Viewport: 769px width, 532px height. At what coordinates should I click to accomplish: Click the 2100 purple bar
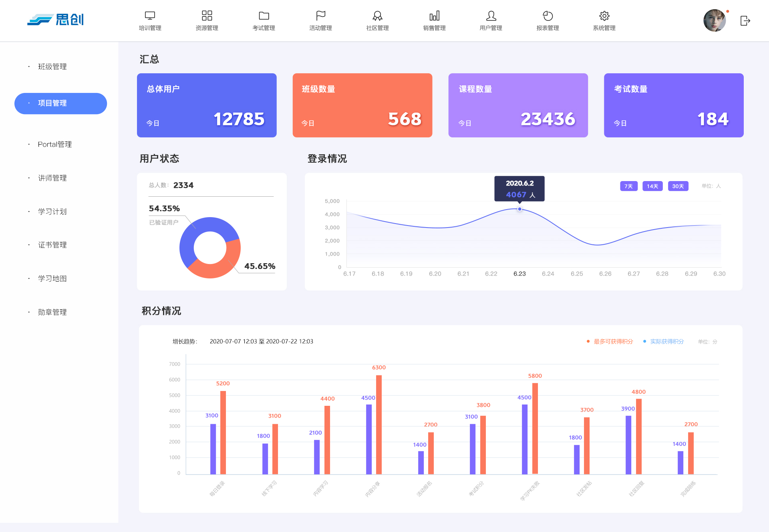[317, 457]
